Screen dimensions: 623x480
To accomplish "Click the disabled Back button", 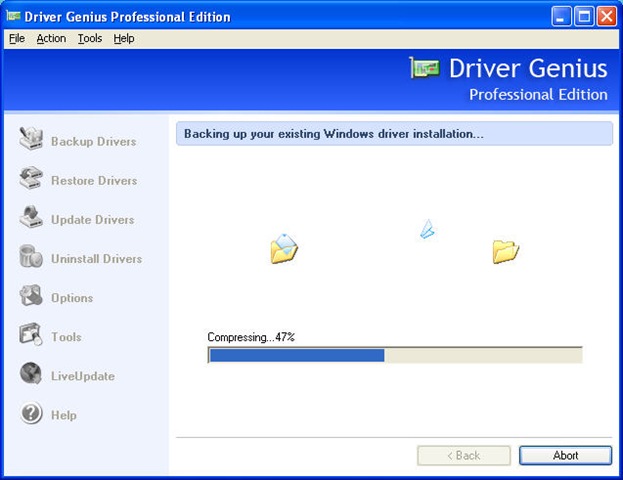I will click(x=464, y=455).
